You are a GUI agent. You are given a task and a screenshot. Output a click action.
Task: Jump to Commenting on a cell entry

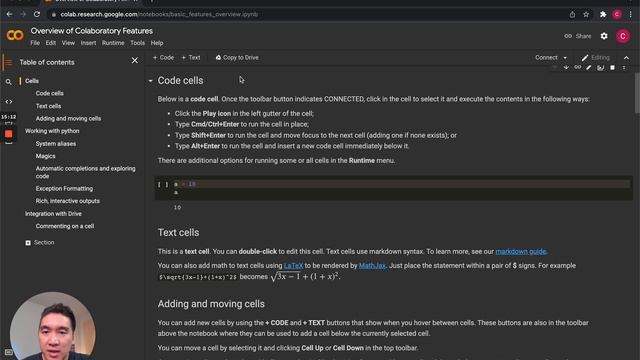[64, 226]
